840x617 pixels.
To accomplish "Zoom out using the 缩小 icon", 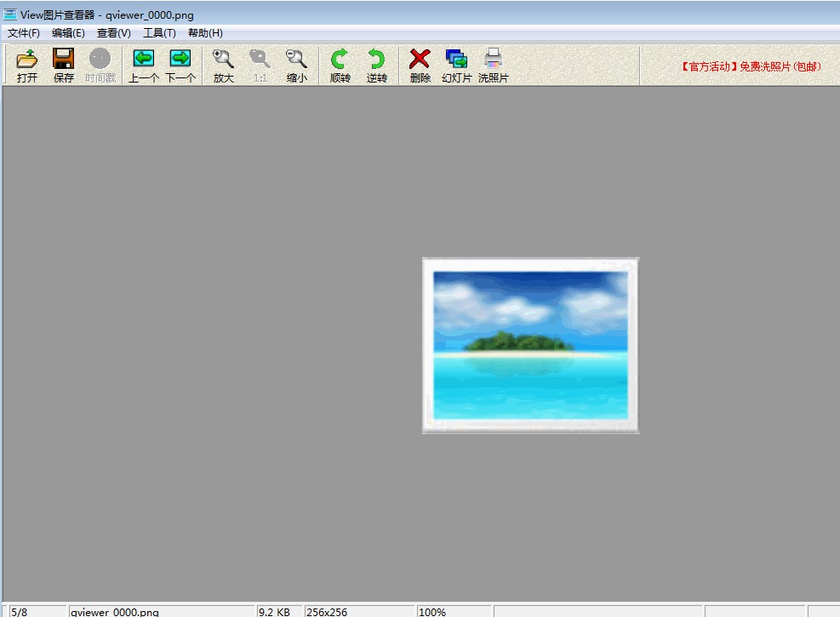I will (x=296, y=64).
